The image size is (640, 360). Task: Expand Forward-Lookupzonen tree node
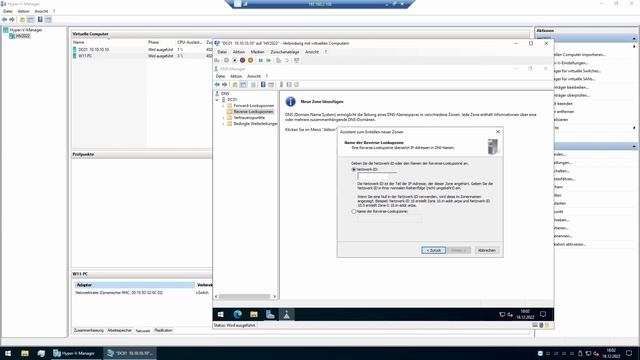pyautogui.click(x=223, y=106)
